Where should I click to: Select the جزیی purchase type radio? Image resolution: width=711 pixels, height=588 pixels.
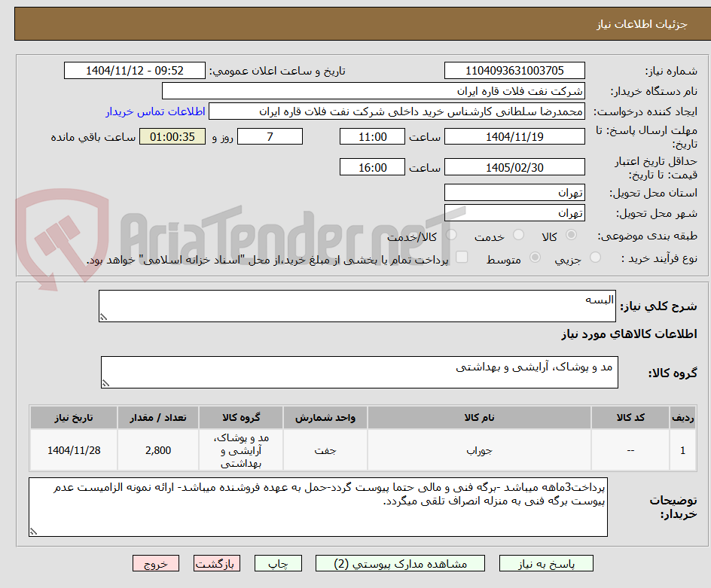point(595,257)
